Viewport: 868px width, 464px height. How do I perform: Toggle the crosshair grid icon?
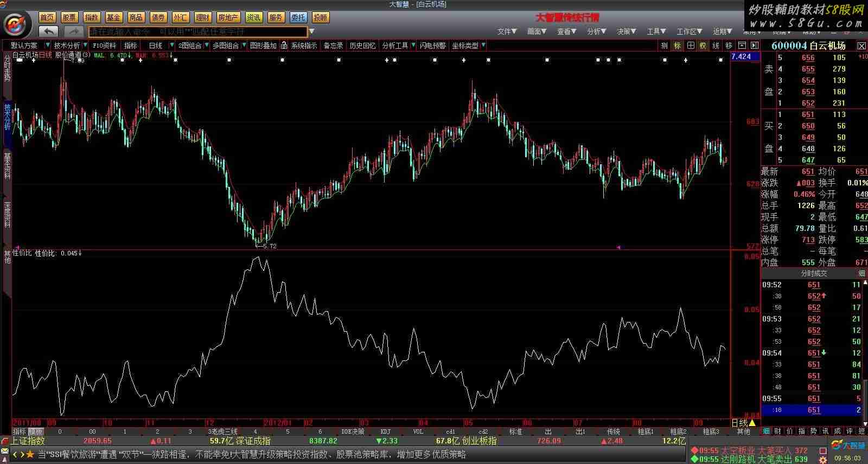pos(691,46)
